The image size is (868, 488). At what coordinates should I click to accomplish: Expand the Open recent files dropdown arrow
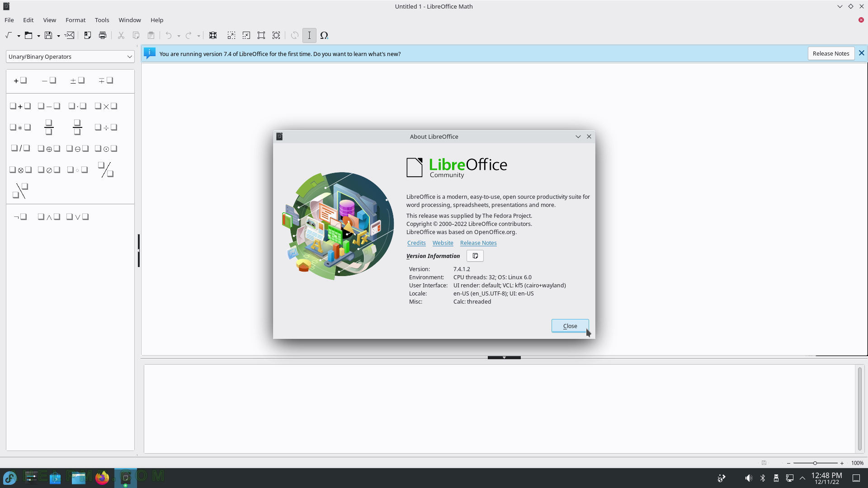click(x=38, y=36)
